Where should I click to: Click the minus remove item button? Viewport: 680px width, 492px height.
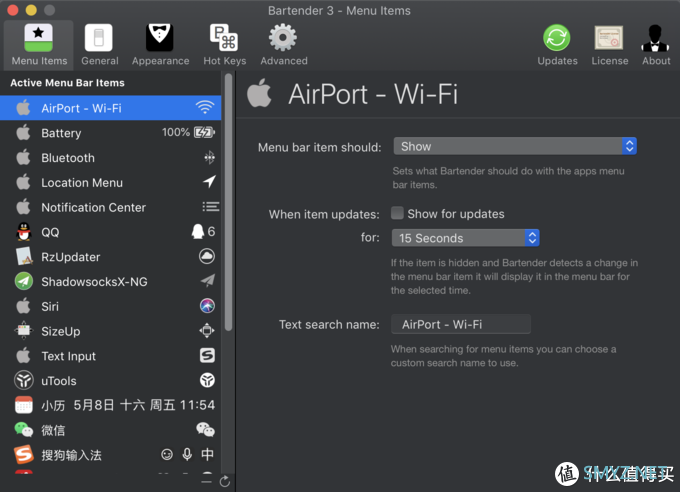(x=207, y=481)
